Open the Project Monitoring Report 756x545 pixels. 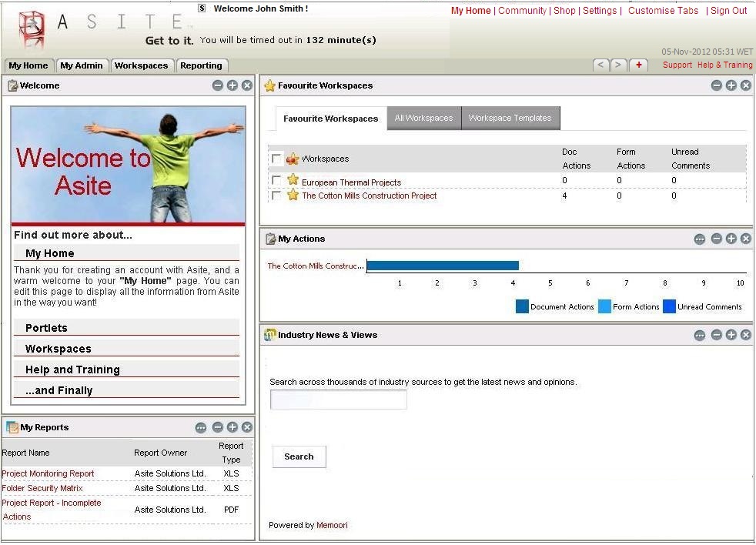48,473
